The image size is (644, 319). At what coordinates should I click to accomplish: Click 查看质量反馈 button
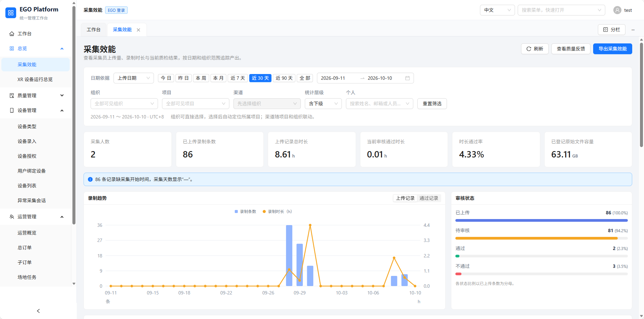click(x=571, y=49)
